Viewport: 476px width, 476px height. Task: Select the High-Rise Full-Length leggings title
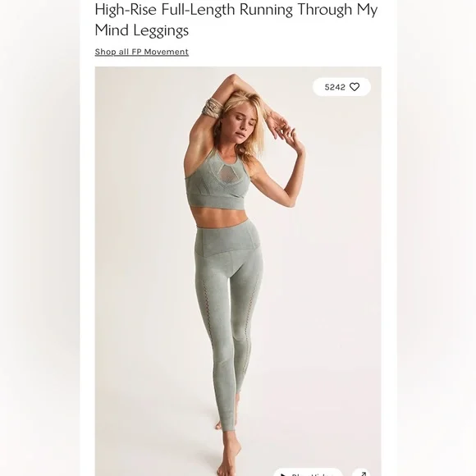point(236,20)
